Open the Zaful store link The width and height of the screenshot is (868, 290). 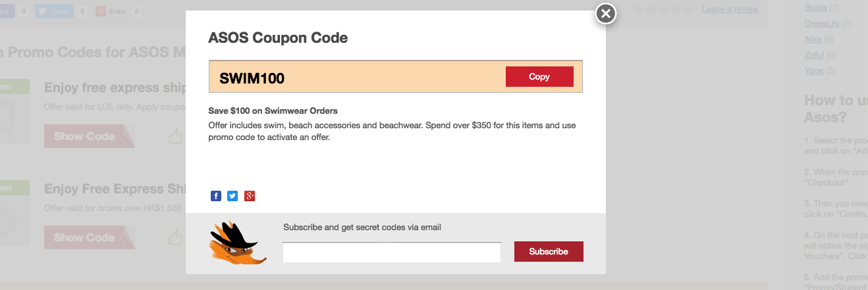point(814,55)
